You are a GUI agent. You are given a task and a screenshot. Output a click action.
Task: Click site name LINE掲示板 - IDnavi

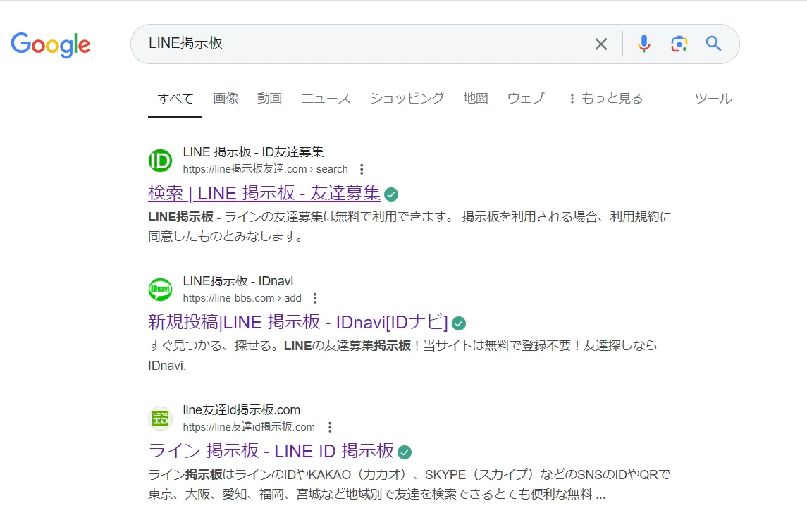click(x=238, y=281)
